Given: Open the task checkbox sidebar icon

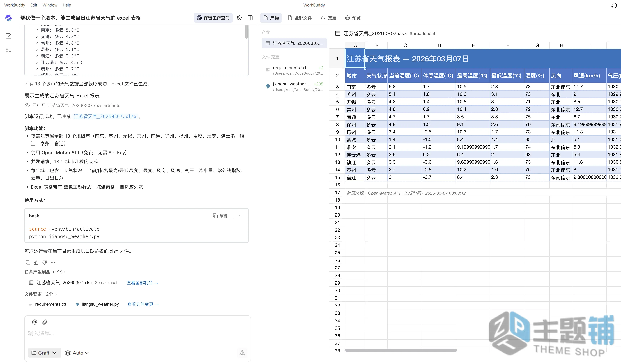Looking at the screenshot, I should point(9,36).
